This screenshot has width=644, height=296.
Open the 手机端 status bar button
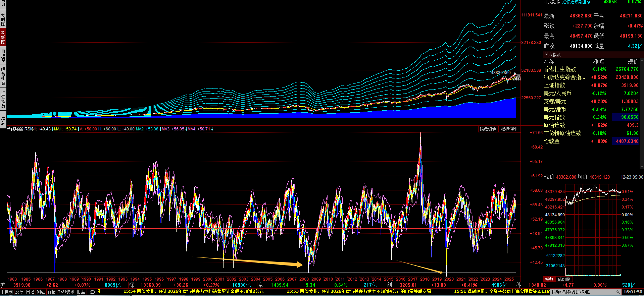7,292
